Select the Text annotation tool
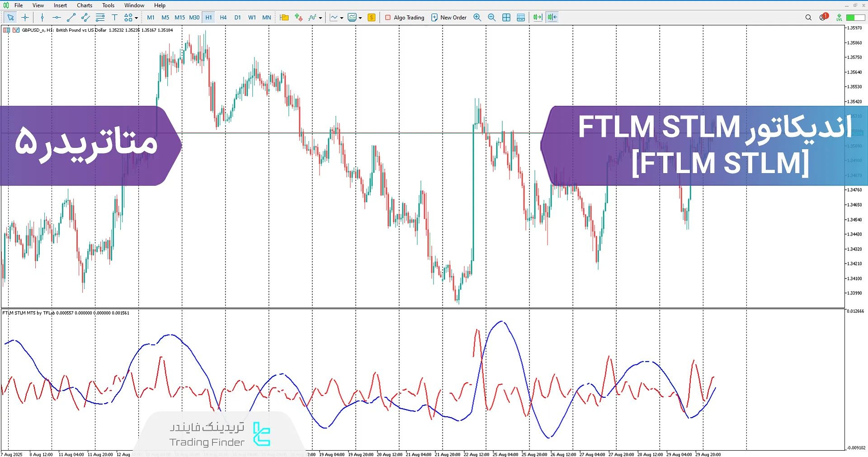This screenshot has width=868, height=457. click(x=114, y=17)
